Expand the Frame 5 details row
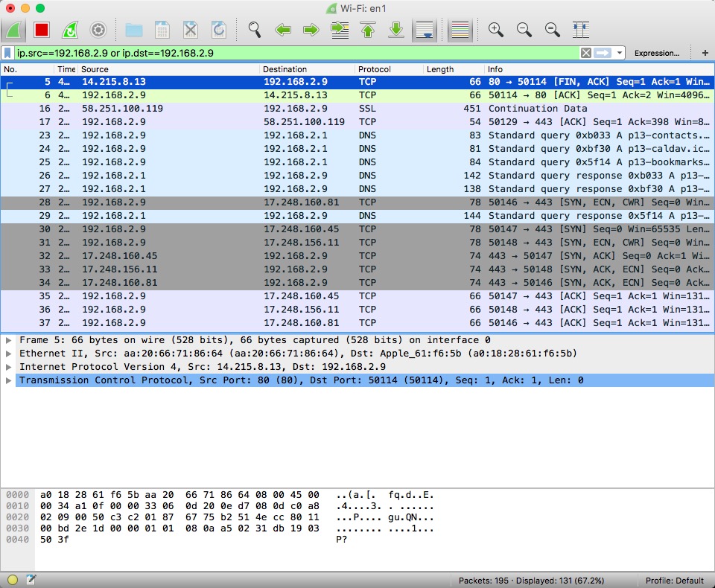 tap(9, 340)
